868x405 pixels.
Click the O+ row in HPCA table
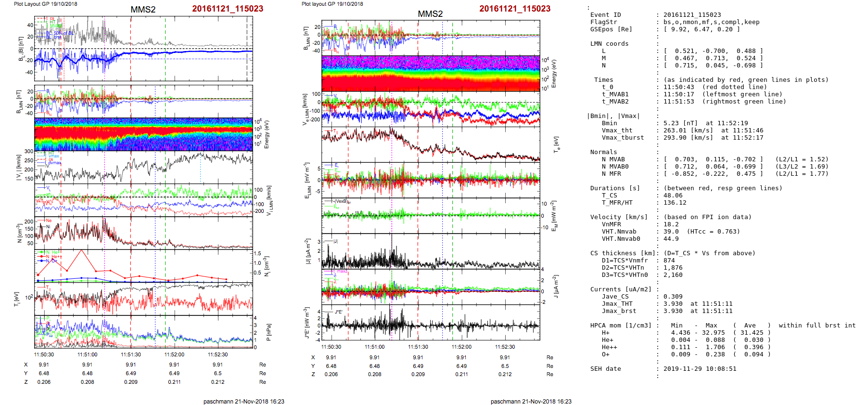[605, 354]
